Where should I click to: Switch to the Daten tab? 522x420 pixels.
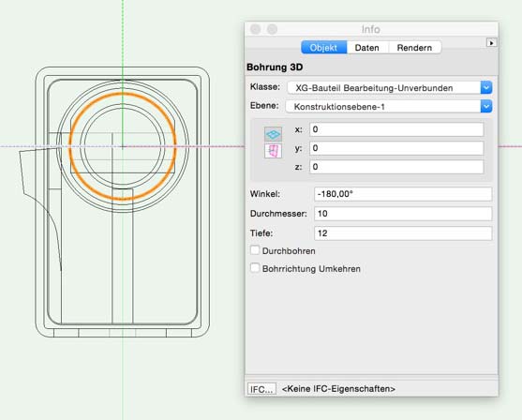point(366,48)
